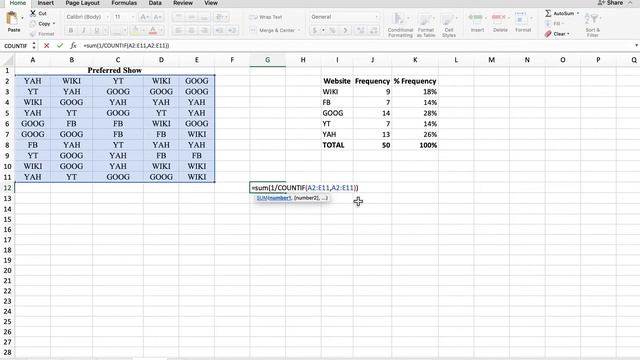Decrease cell indent

pyautogui.click(x=219, y=30)
